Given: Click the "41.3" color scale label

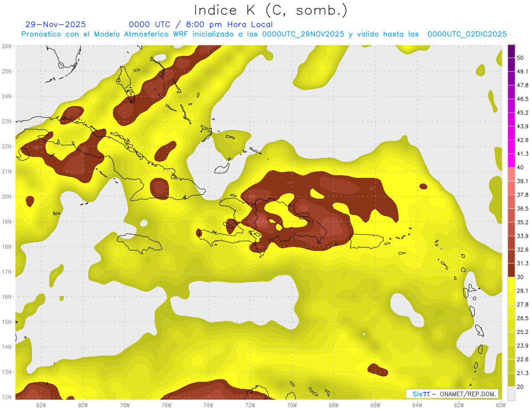Looking at the screenshot, I should 523,154.
